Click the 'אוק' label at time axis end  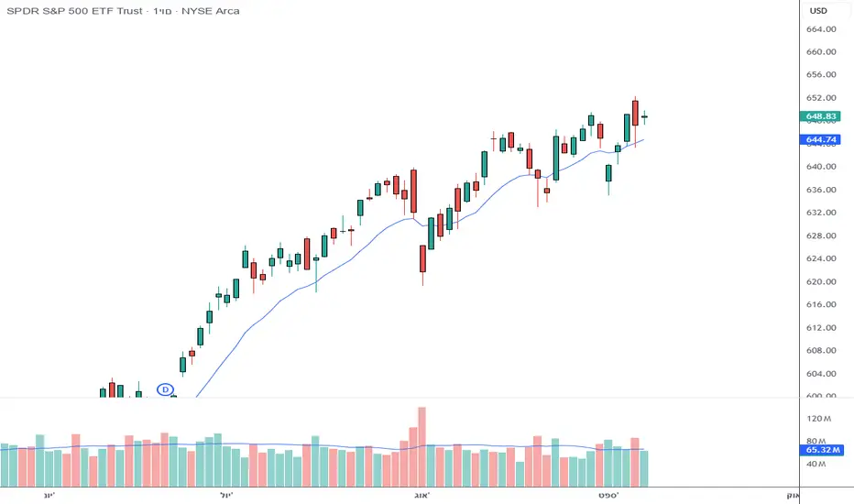(794, 495)
